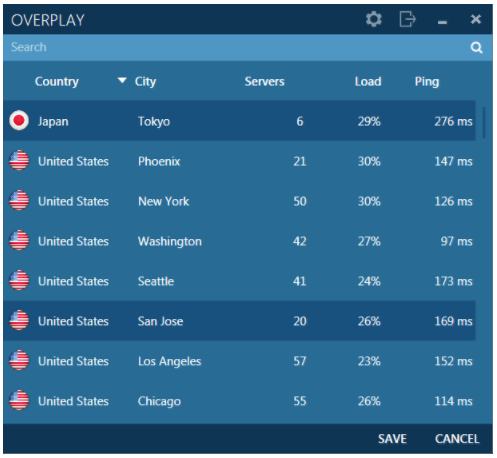Screen dimensions: 497x458
Task: Click the Japan country label
Action: pyautogui.click(x=53, y=122)
